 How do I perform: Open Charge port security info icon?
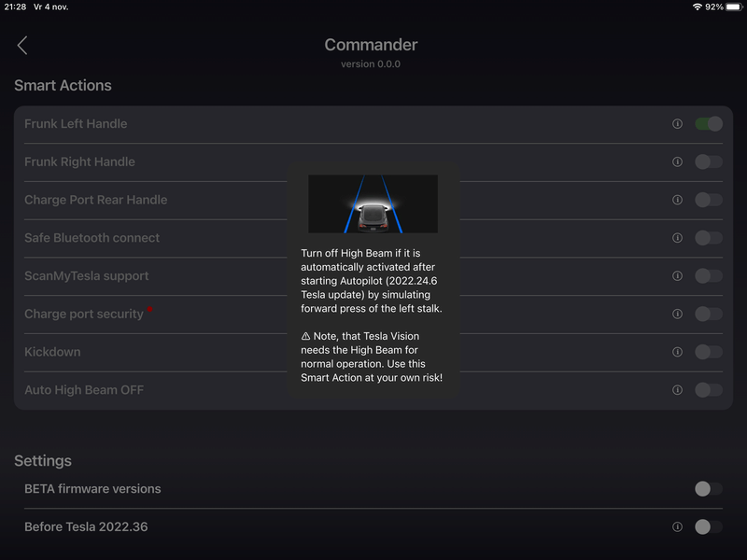677,315
